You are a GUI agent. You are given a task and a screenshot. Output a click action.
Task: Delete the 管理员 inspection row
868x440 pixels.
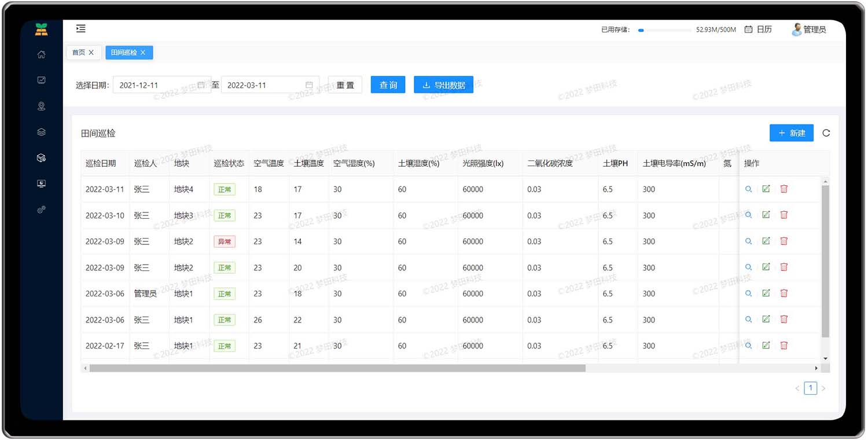784,293
